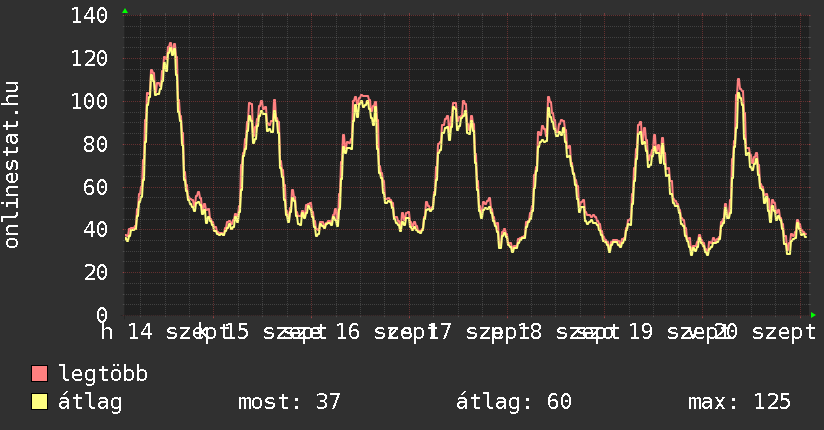Click the yellow átlag legend swatch
Image resolution: width=824 pixels, height=430 pixels.
tap(39, 402)
